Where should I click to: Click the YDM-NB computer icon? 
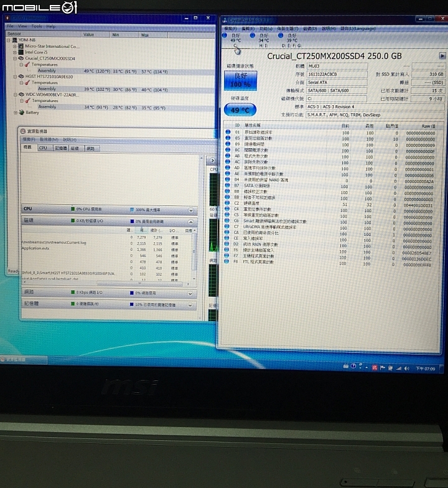15,40
